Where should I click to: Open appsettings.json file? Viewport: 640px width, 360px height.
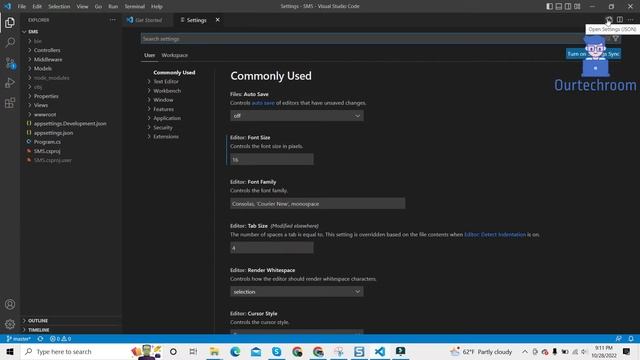(53, 133)
